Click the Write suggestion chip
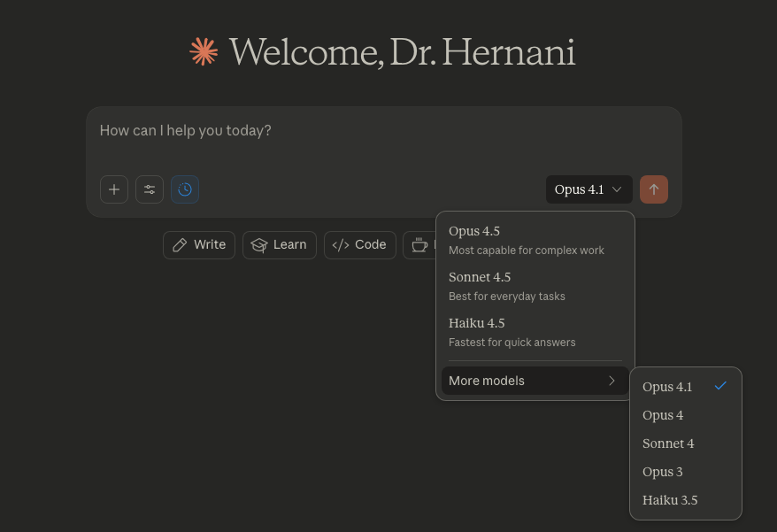Image resolution: width=777 pixels, height=532 pixels. (199, 245)
